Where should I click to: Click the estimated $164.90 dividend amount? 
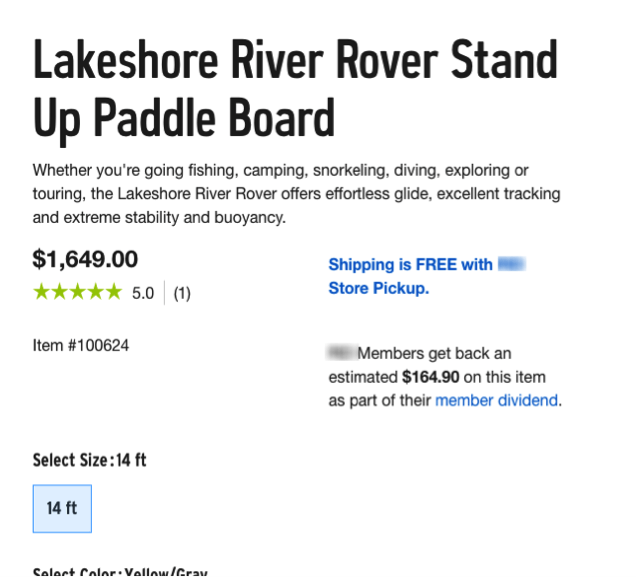coord(431,377)
